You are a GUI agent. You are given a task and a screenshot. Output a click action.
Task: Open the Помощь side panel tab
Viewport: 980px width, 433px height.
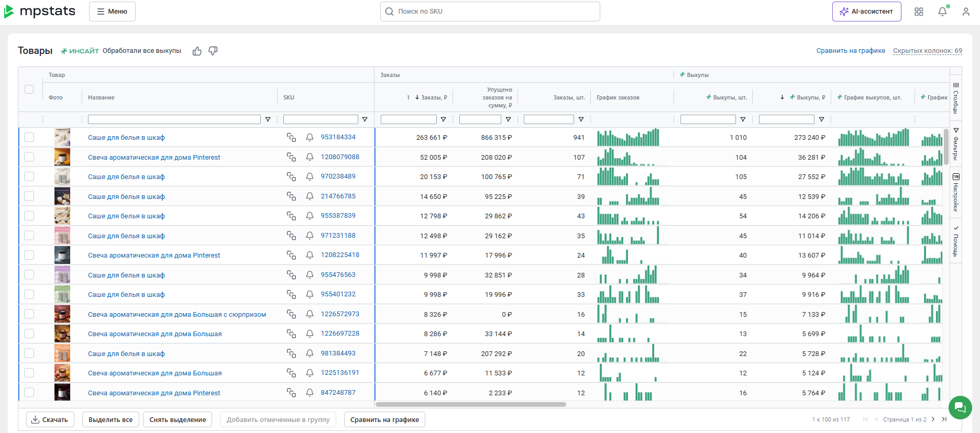pyautogui.click(x=956, y=241)
